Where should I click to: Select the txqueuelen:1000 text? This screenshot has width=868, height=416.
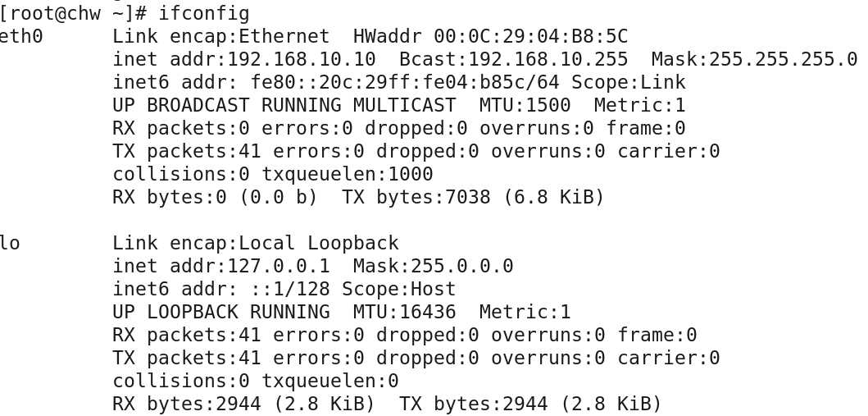[x=347, y=174]
